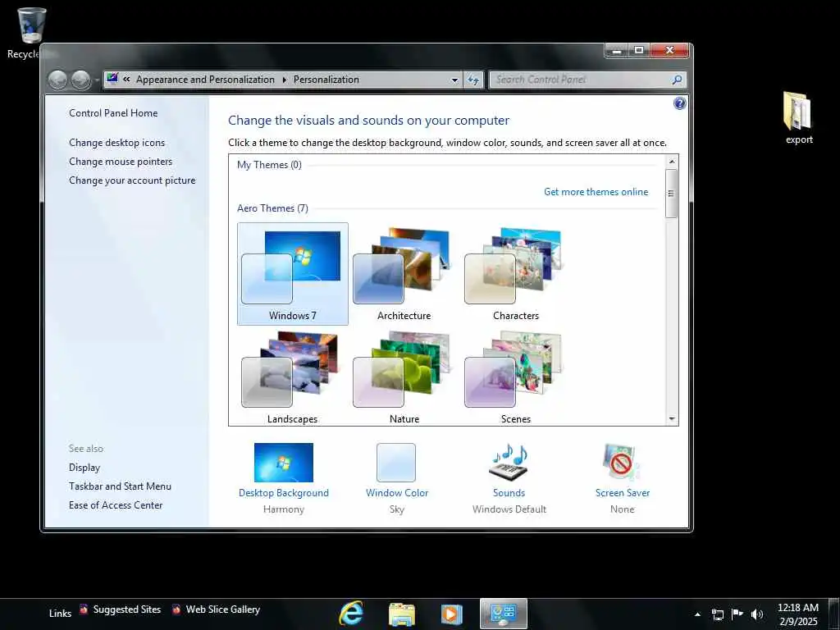Open the Sounds icon with music notes

pos(509,463)
